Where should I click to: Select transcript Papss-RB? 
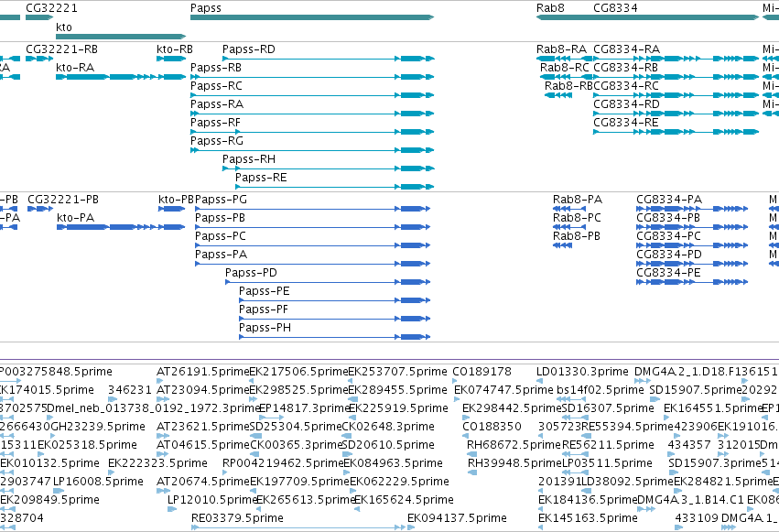click(312, 77)
